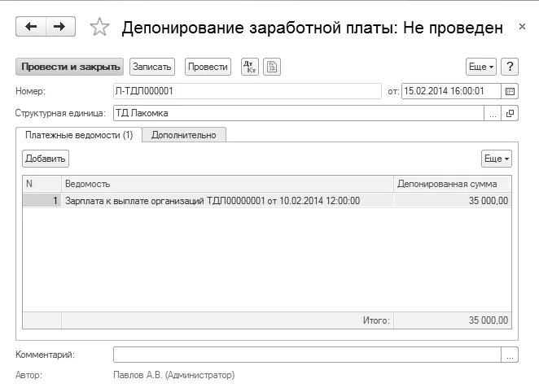Switch to Дополнительно tab
Image resolution: width=539 pixels, height=392 pixels.
[184, 135]
